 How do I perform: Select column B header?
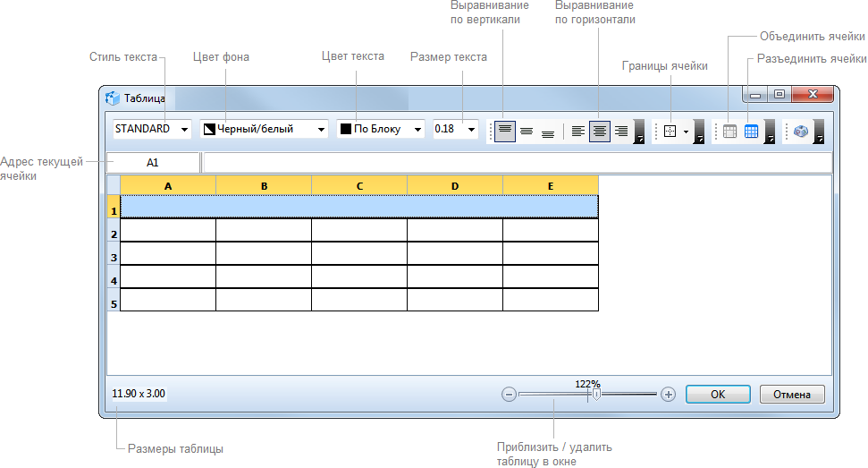264,185
